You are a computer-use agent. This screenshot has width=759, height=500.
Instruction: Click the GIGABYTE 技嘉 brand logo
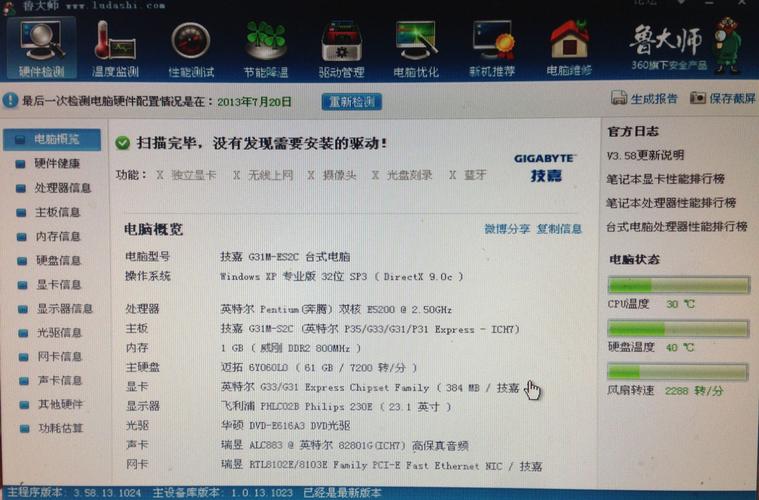(545, 167)
